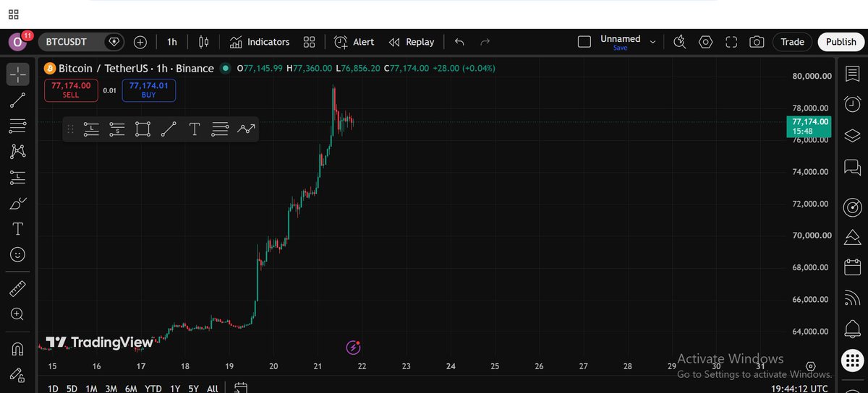Screen dimensions: 868x393
Task: Pick Text tool from floating favorites bar
Action: click(195, 129)
